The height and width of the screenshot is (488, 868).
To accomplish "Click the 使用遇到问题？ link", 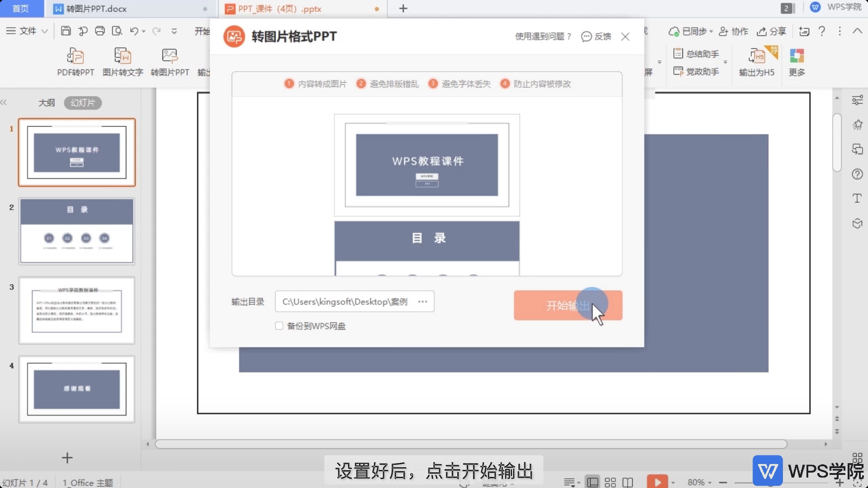I will (544, 36).
